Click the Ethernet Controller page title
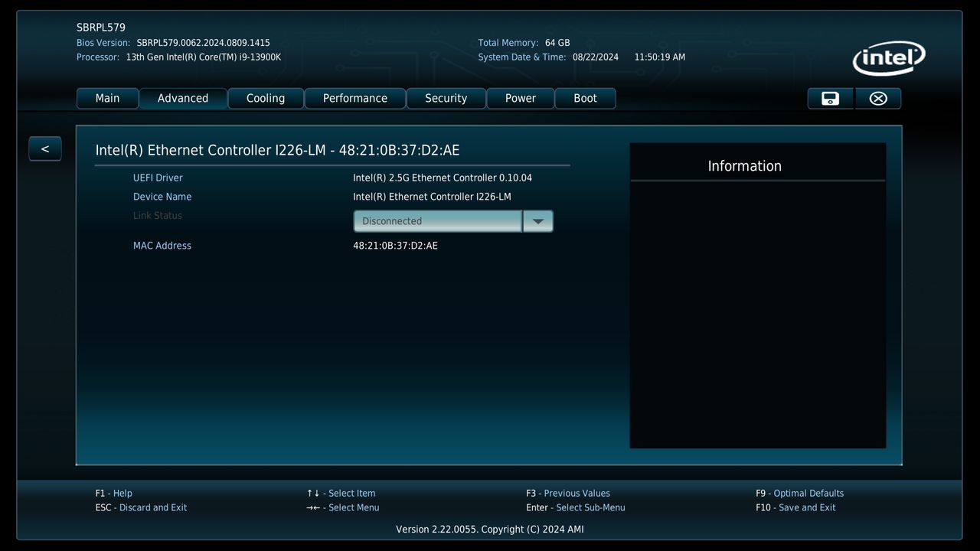 pyautogui.click(x=277, y=150)
